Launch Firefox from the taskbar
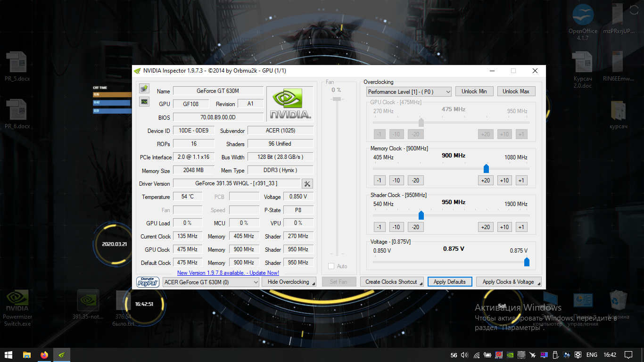 (44, 355)
